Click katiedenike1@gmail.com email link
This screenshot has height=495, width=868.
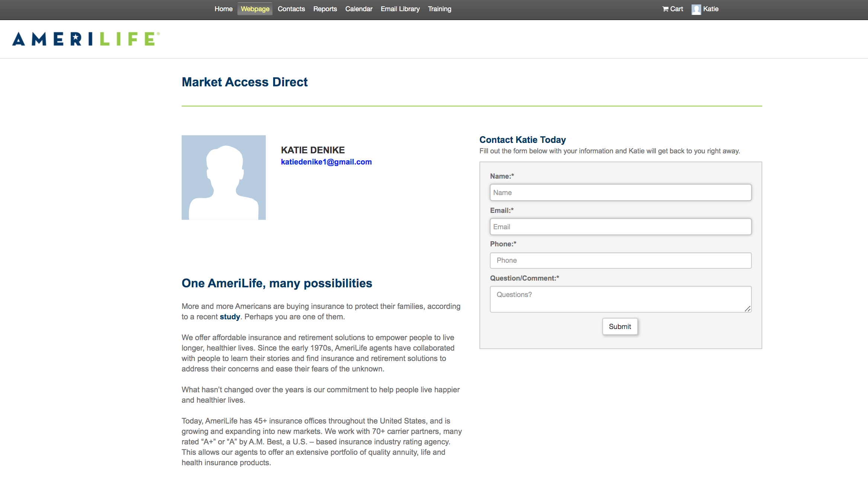[326, 162]
